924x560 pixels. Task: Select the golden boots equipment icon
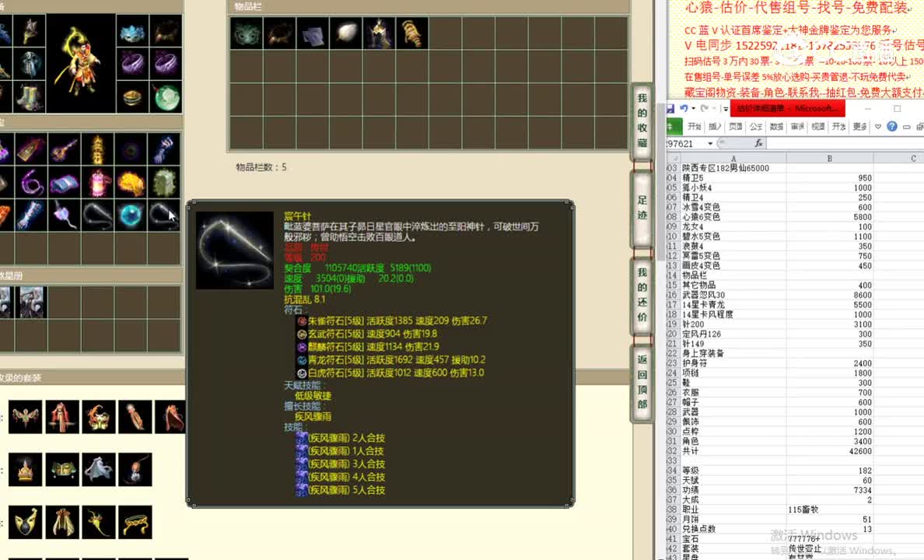point(30,96)
